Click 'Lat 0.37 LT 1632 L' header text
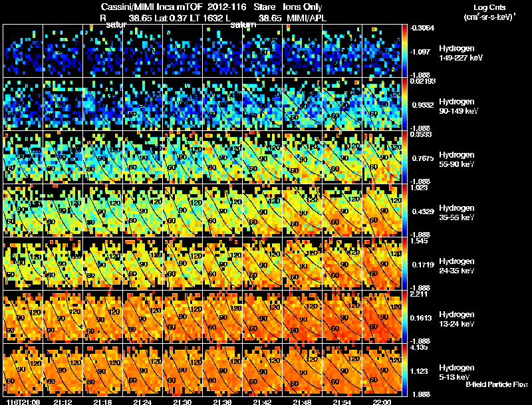 [x=192, y=18]
